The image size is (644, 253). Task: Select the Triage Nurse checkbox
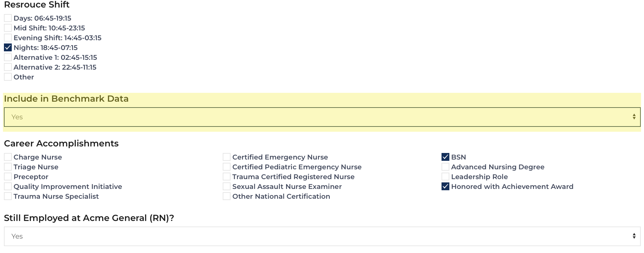(8, 167)
